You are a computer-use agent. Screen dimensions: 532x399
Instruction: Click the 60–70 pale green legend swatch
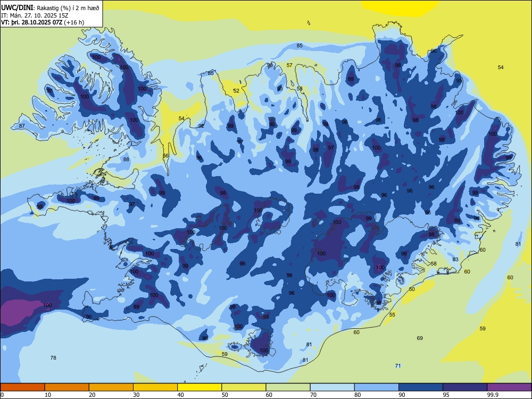click(x=288, y=387)
